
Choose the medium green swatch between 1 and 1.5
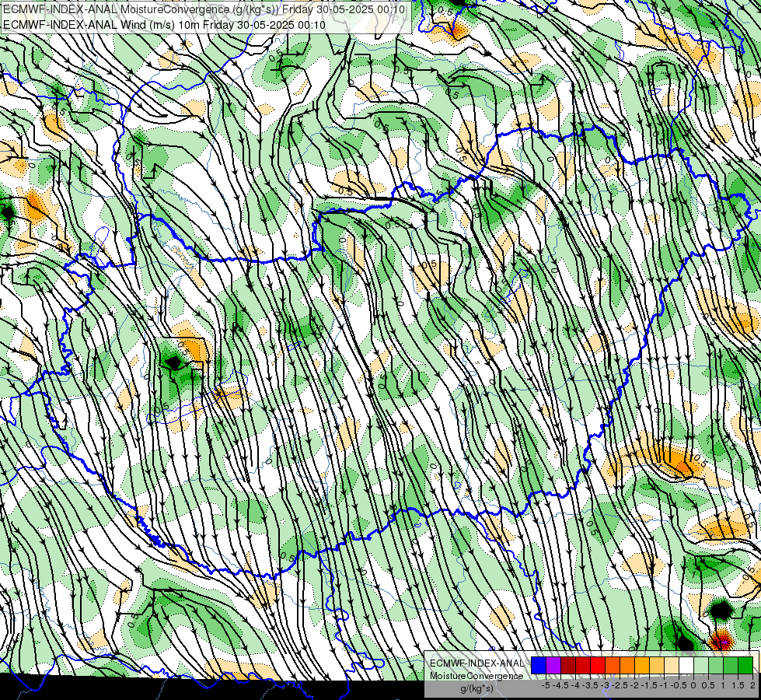[x=731, y=665]
